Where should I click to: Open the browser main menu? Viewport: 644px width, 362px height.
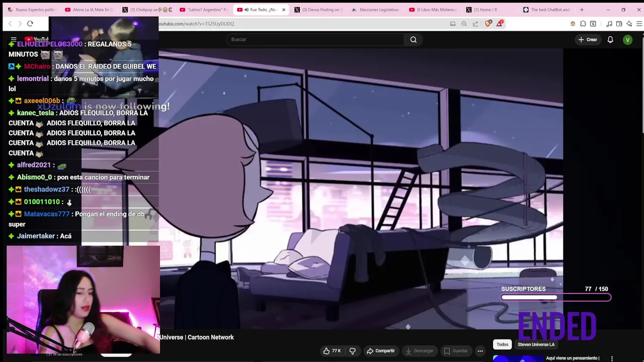coord(639,24)
